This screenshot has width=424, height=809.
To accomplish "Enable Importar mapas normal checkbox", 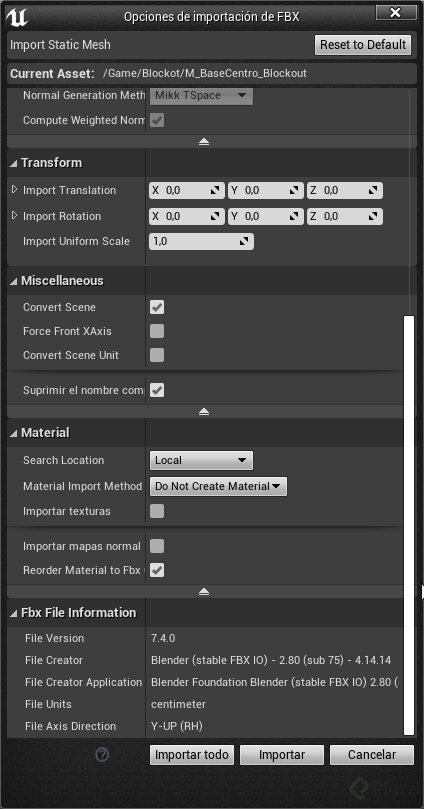I will pos(157,546).
